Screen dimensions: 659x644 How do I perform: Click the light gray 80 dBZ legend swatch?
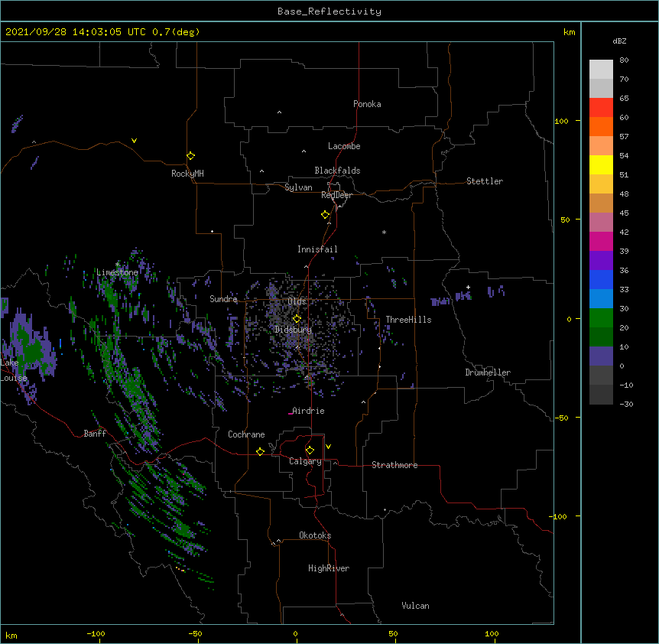point(601,69)
